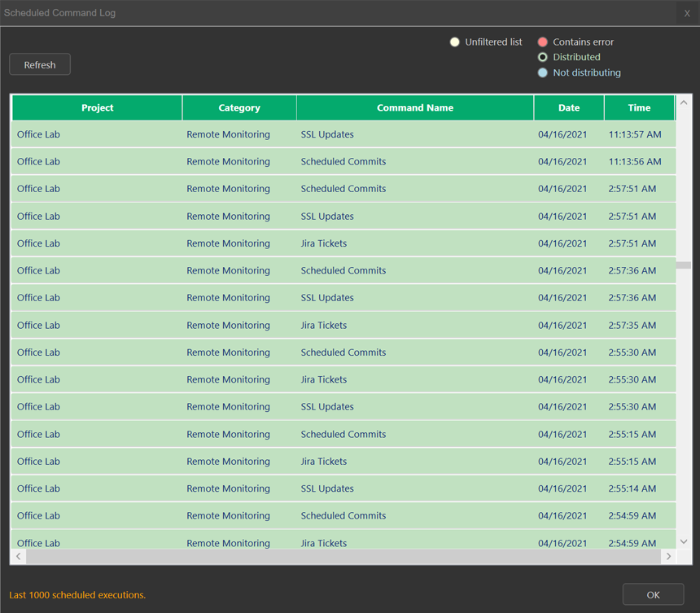Confirm the dialog with OK
This screenshot has height=613, width=700.
coord(653,594)
